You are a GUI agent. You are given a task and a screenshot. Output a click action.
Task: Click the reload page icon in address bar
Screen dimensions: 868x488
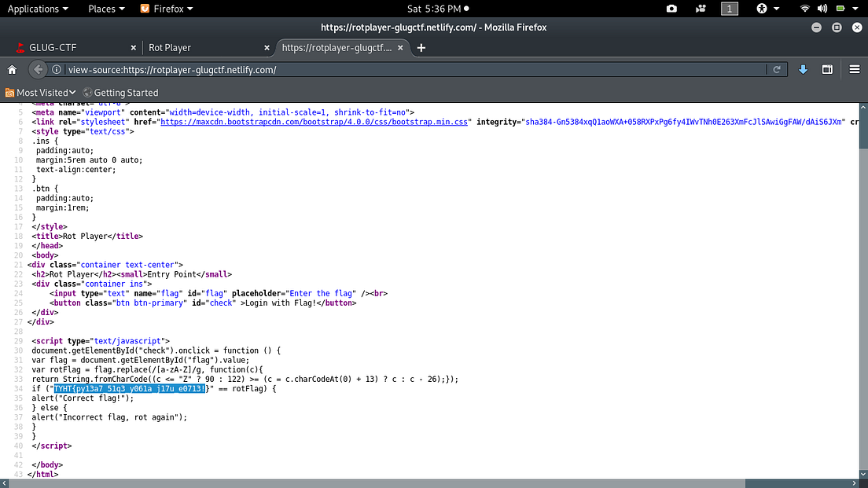[777, 68]
